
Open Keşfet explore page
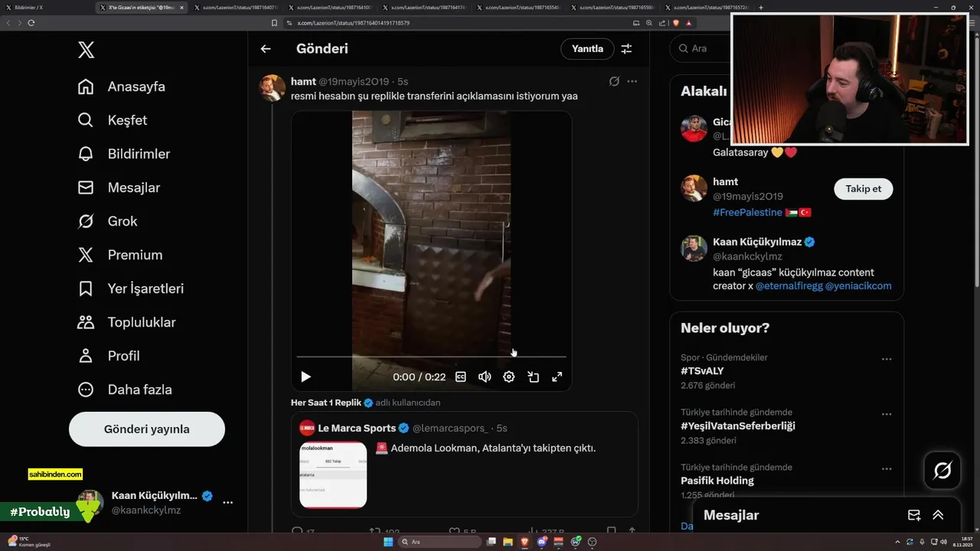[113, 120]
